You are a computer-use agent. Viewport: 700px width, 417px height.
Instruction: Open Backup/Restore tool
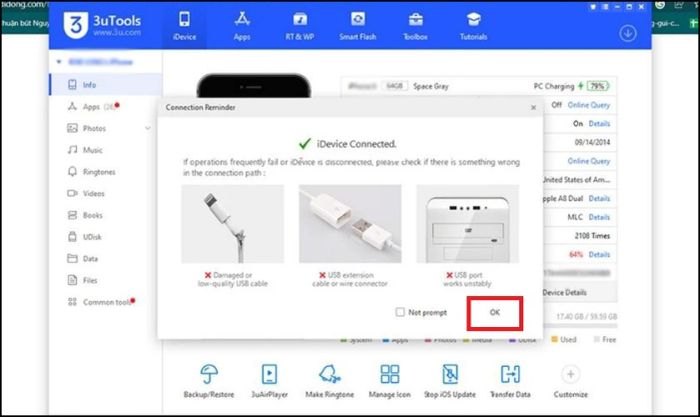[208, 381]
